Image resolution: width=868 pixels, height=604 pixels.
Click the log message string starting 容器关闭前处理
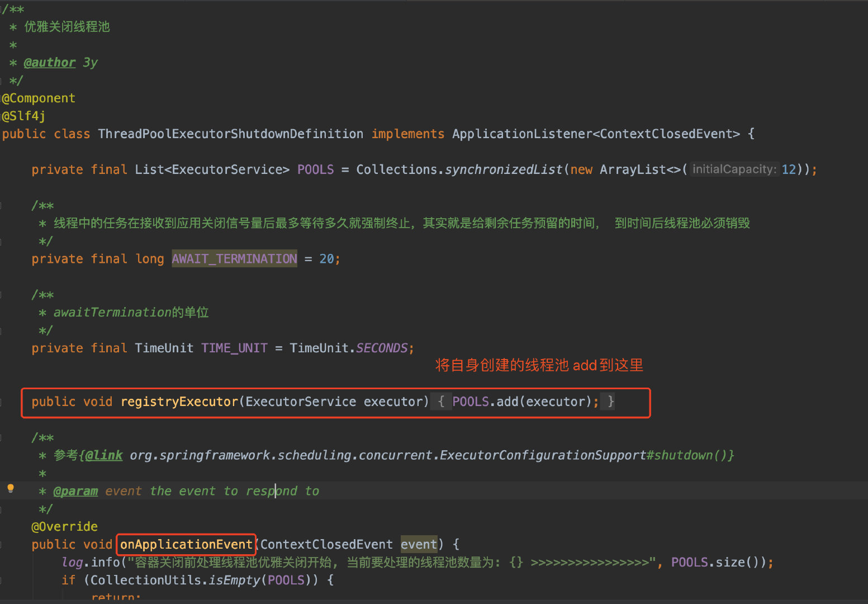point(392,562)
